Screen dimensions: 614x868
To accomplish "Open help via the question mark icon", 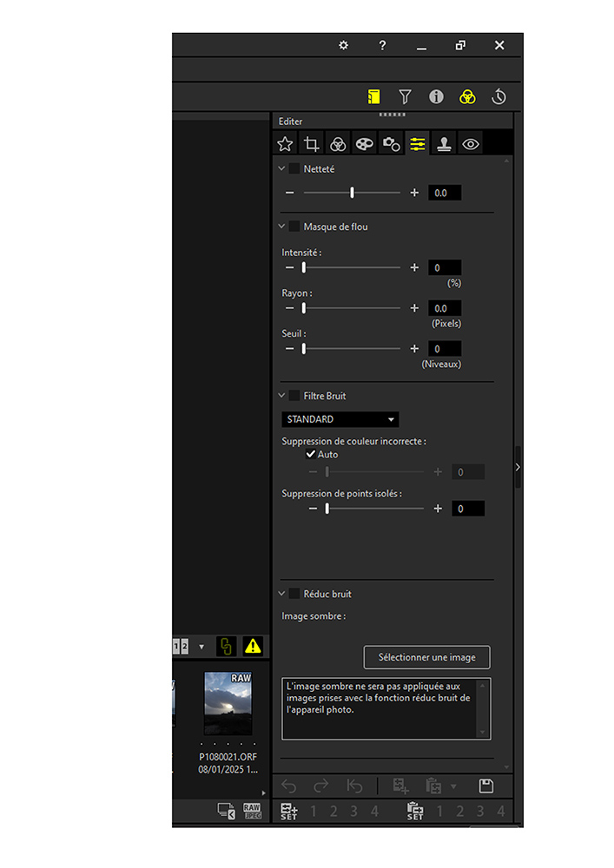I will pyautogui.click(x=382, y=45).
